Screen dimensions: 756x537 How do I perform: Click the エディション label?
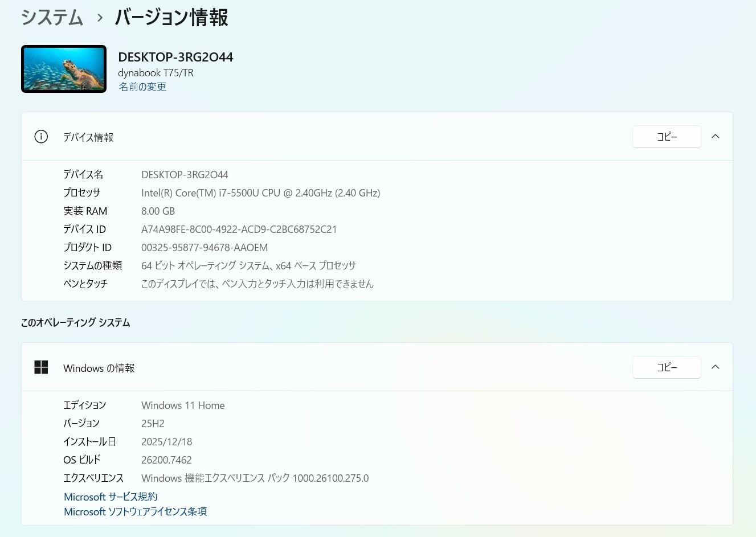point(85,405)
